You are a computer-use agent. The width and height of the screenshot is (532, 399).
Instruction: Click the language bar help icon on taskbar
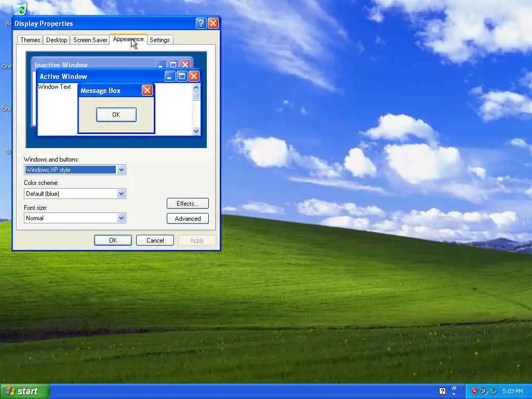(442, 391)
